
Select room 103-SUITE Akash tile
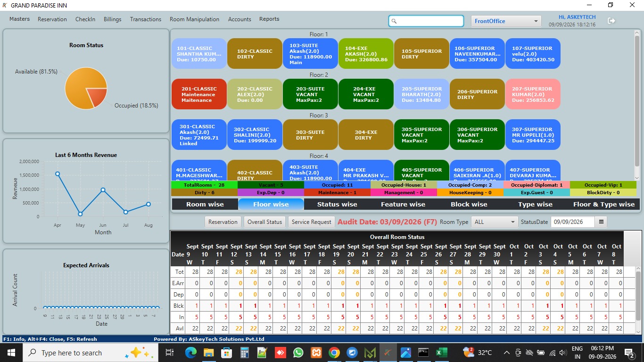(x=310, y=54)
